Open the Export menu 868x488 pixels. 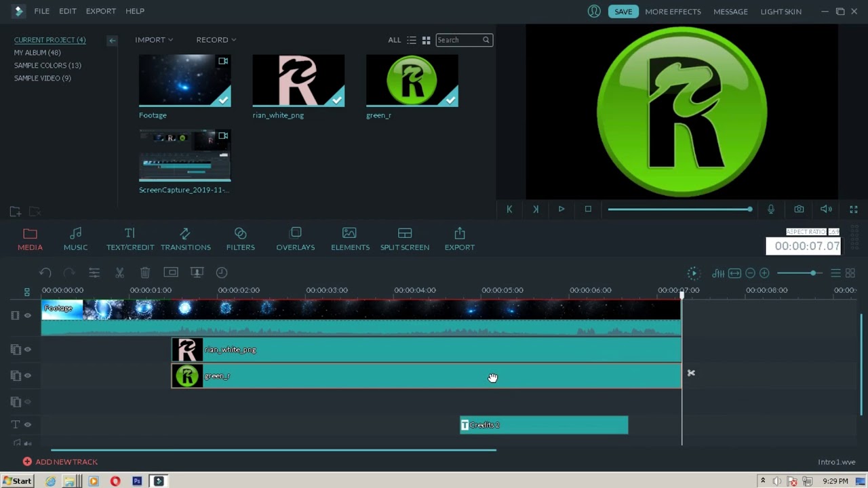pyautogui.click(x=100, y=11)
